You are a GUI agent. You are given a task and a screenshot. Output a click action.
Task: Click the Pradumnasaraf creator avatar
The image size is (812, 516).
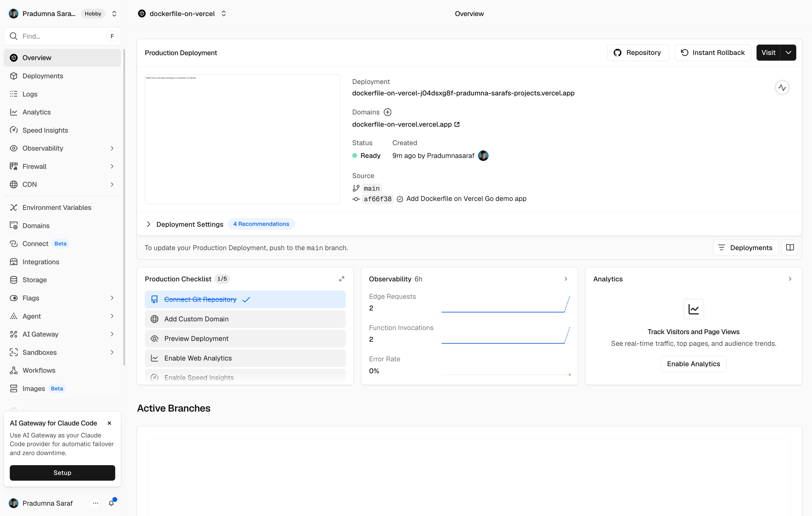pyautogui.click(x=483, y=156)
